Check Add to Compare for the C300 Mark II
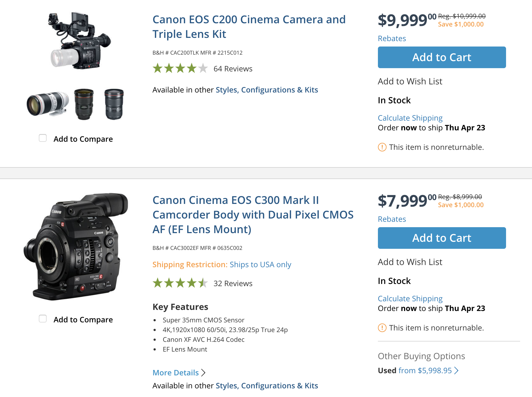Viewport: 532px width, 397px height. pyautogui.click(x=43, y=319)
